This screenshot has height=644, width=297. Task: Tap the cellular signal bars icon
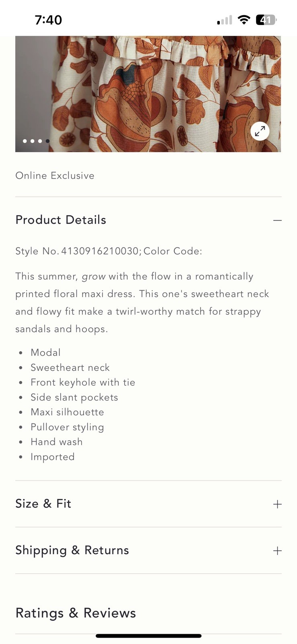coord(225,20)
